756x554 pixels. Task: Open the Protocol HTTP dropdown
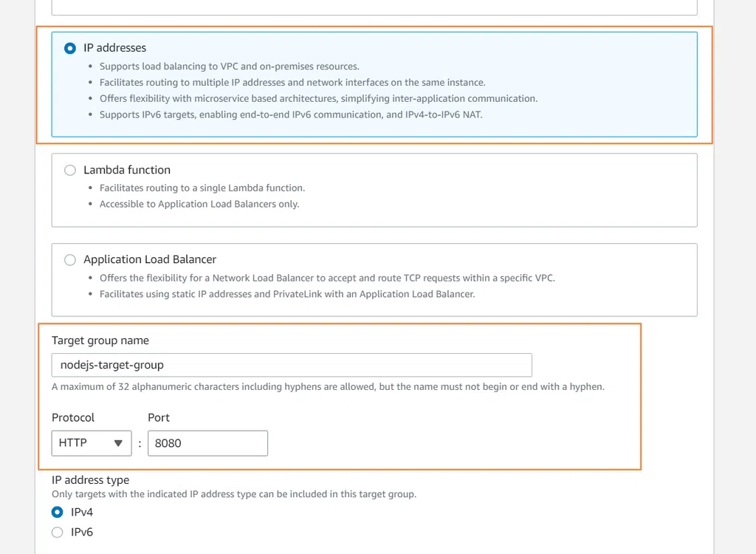92,443
